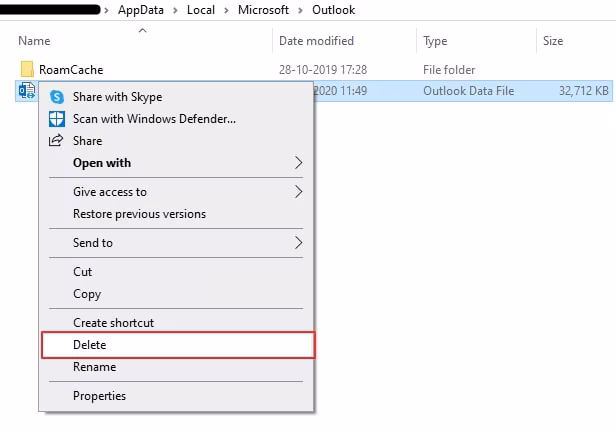Viewport: 616px width, 432px height.
Task: Expand the Give access to submenu arrow
Action: [298, 192]
